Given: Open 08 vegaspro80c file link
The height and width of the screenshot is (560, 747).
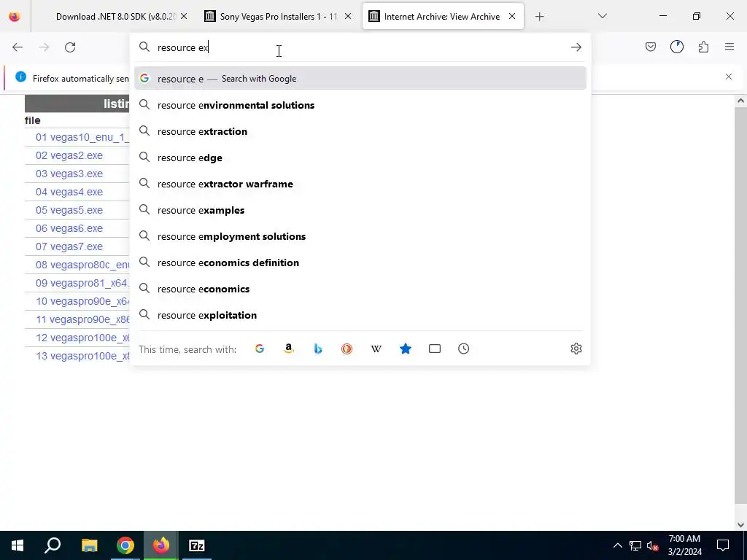Looking at the screenshot, I should pyautogui.click(x=82, y=265).
